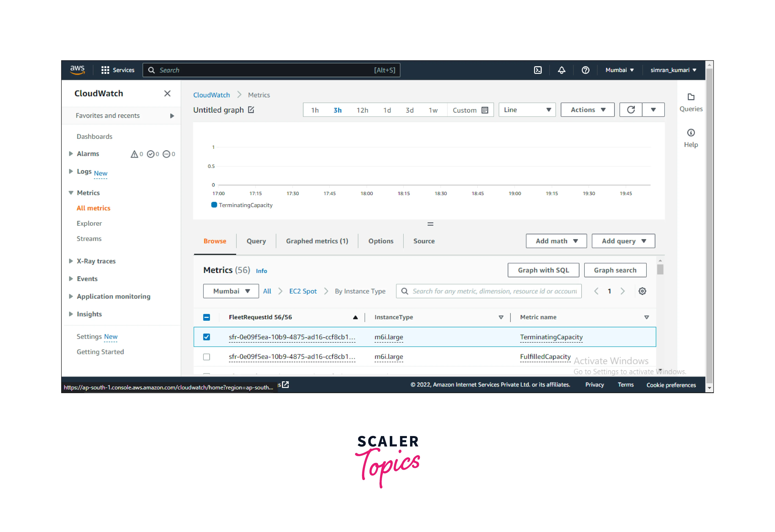Click the notifications bell icon
Image resolution: width=775 pixels, height=532 pixels.
point(562,70)
